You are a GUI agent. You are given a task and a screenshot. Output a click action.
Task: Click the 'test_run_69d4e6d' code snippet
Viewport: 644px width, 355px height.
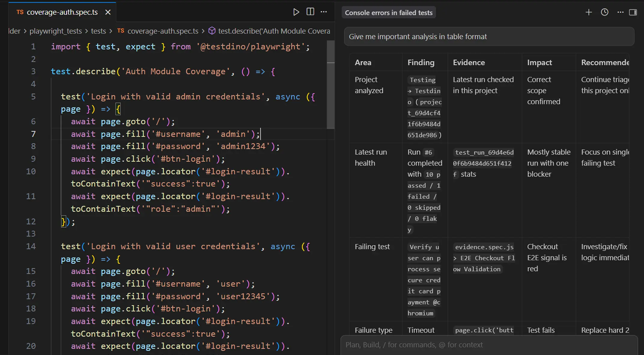pyautogui.click(x=484, y=152)
